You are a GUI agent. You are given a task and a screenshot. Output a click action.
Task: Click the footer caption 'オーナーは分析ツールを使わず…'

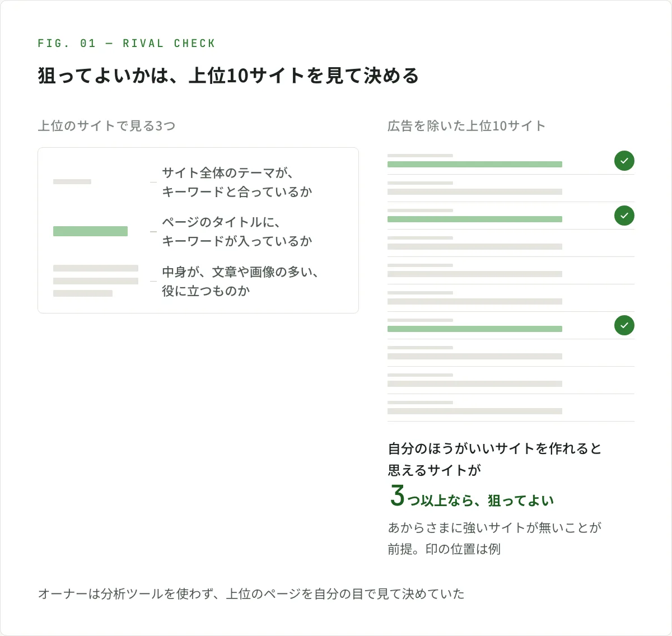click(x=251, y=594)
